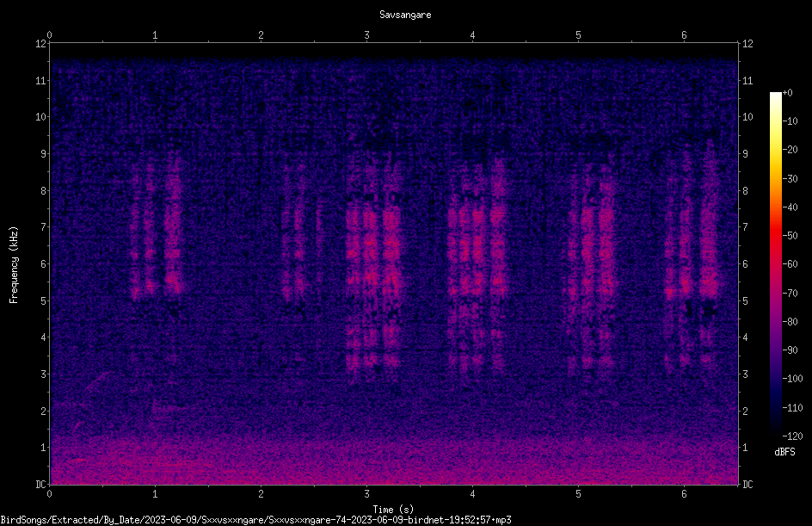
Task: Click the 12 kHz label on left axis
Action: click(40, 44)
